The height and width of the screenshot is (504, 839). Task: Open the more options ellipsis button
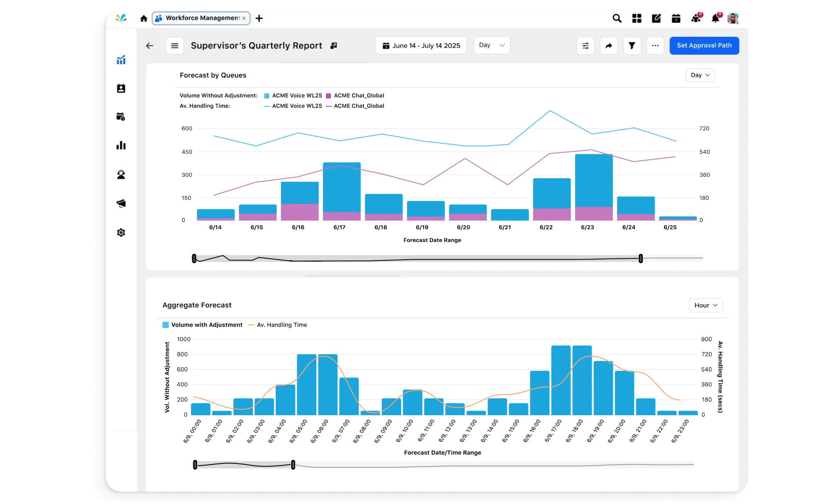pos(655,45)
